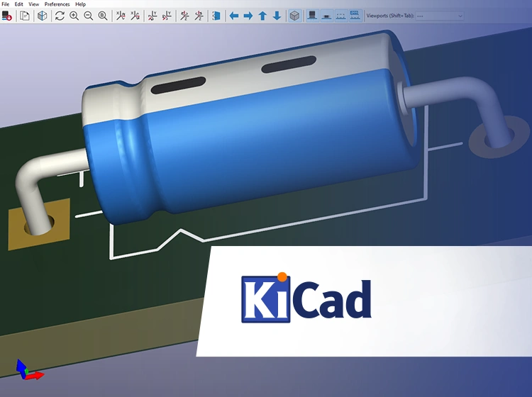Click the flip board view icon
This screenshot has height=397, width=532.
coord(216,16)
